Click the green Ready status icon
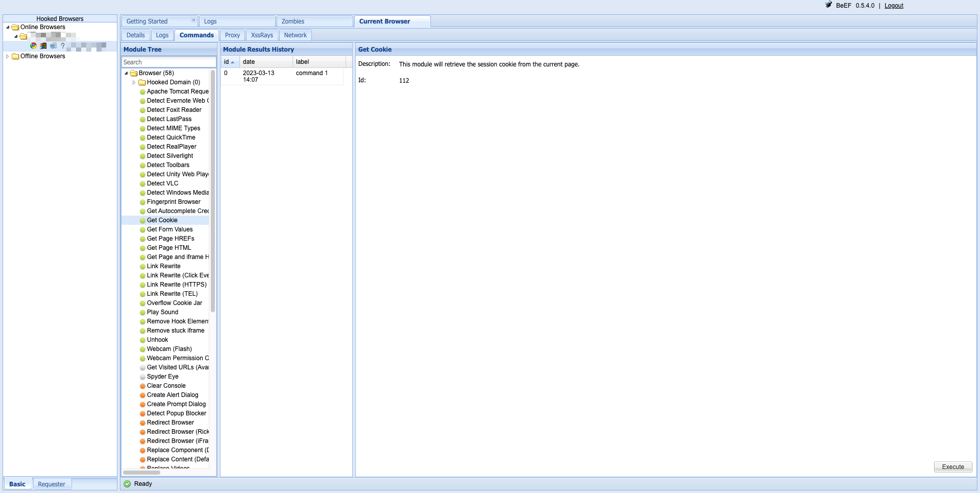 [127, 484]
